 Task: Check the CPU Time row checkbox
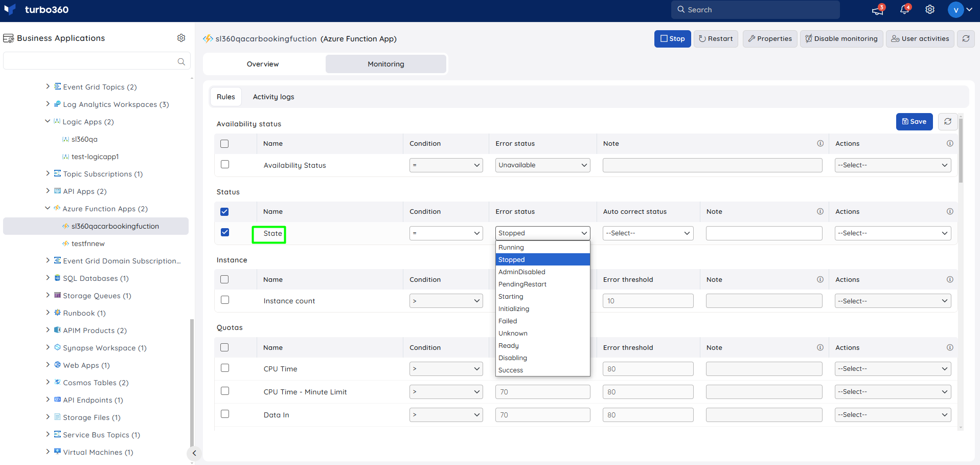point(225,368)
